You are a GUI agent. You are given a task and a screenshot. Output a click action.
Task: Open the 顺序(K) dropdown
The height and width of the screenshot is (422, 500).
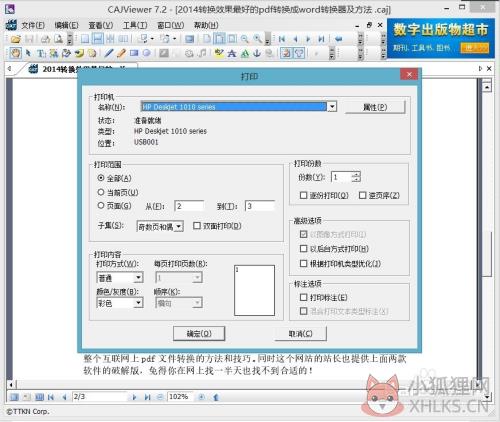tap(197, 303)
